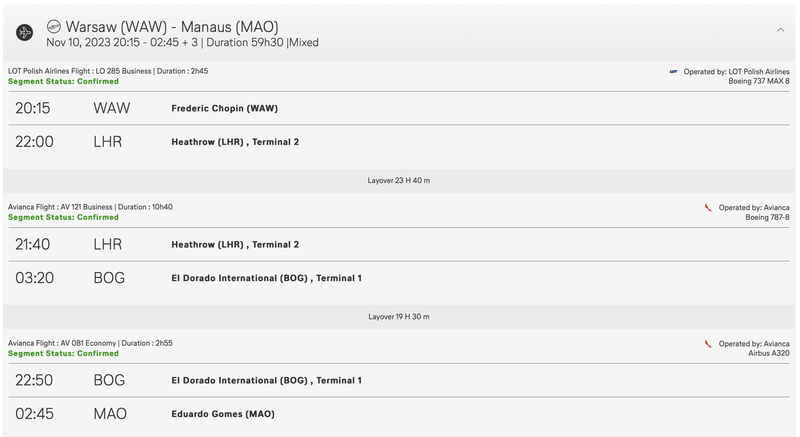Image resolution: width=800 pixels, height=437 pixels.
Task: Click the LO 285 Business flight details
Action: 108,71
